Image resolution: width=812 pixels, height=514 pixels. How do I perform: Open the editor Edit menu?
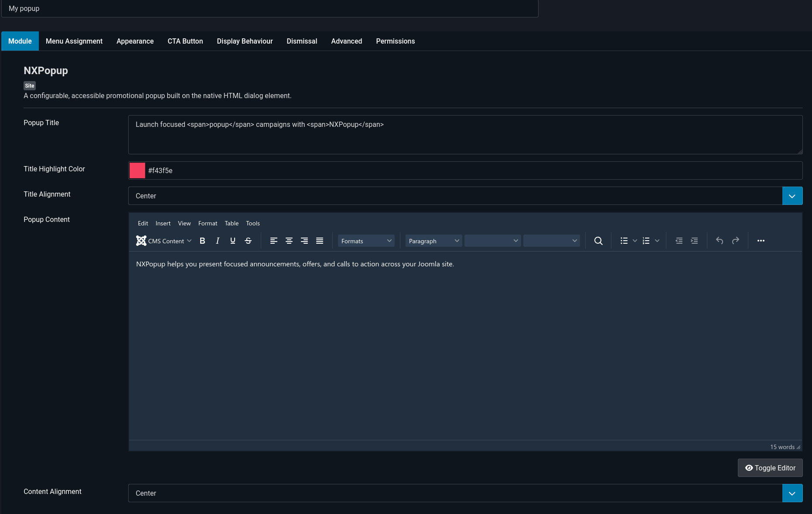[143, 223]
